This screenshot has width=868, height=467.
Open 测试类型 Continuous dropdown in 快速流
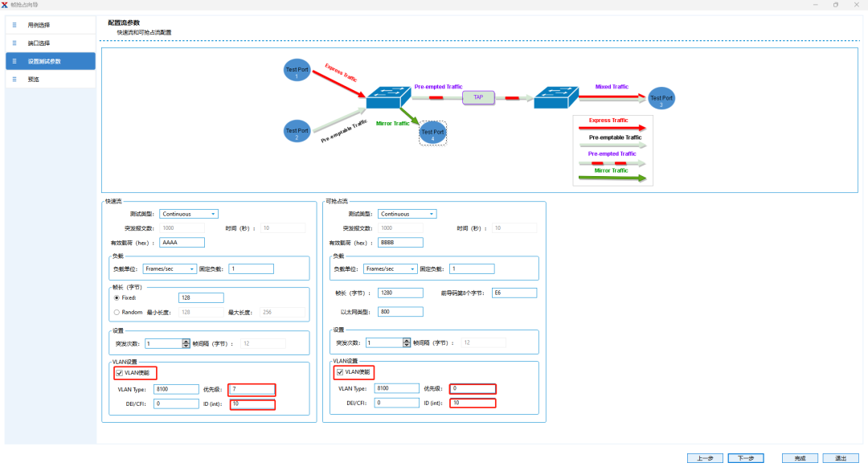[189, 214]
